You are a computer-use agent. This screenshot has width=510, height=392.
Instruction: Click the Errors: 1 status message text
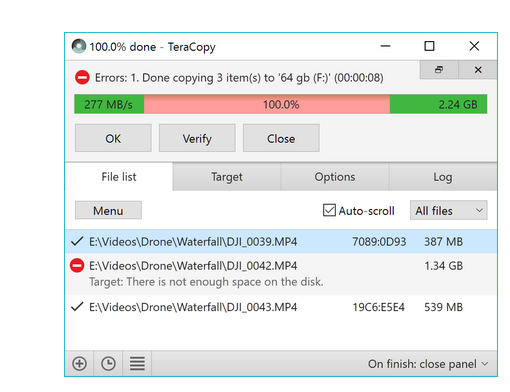(x=239, y=78)
